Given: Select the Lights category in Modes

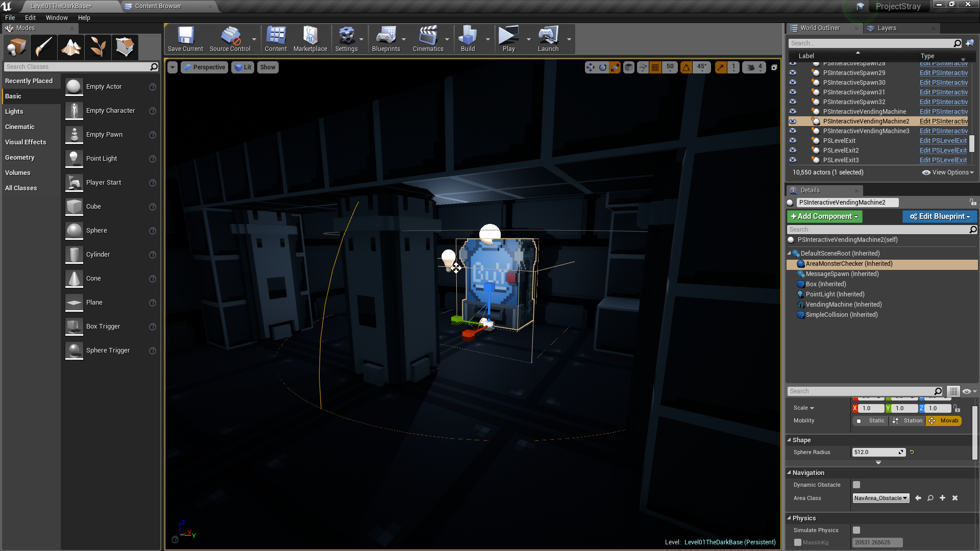Looking at the screenshot, I should tap(14, 111).
